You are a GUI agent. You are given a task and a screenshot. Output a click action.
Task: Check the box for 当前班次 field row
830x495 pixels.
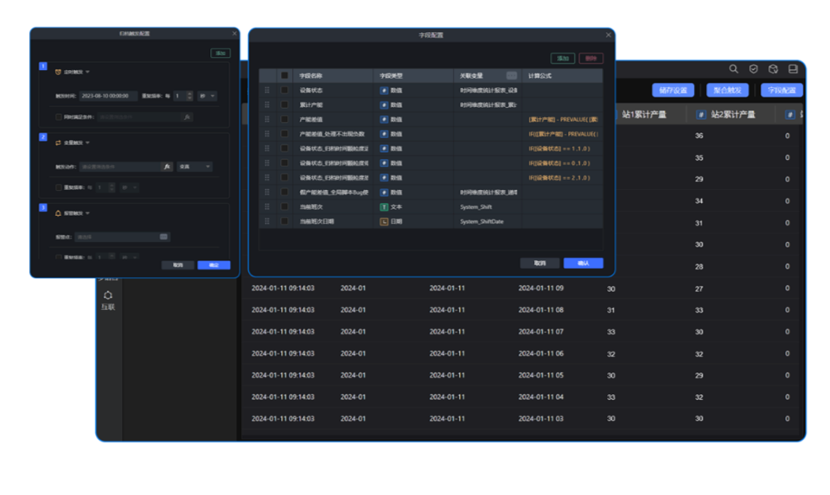(285, 206)
